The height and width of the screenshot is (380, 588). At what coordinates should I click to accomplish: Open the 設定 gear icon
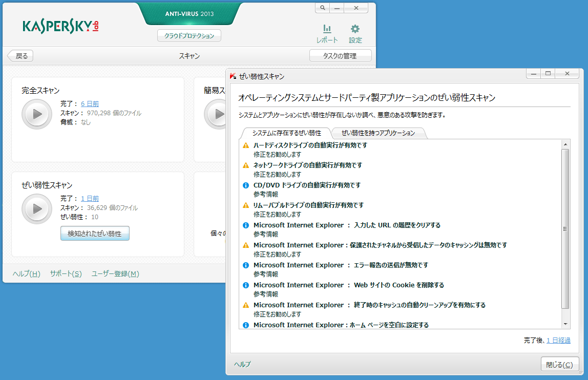click(x=355, y=29)
